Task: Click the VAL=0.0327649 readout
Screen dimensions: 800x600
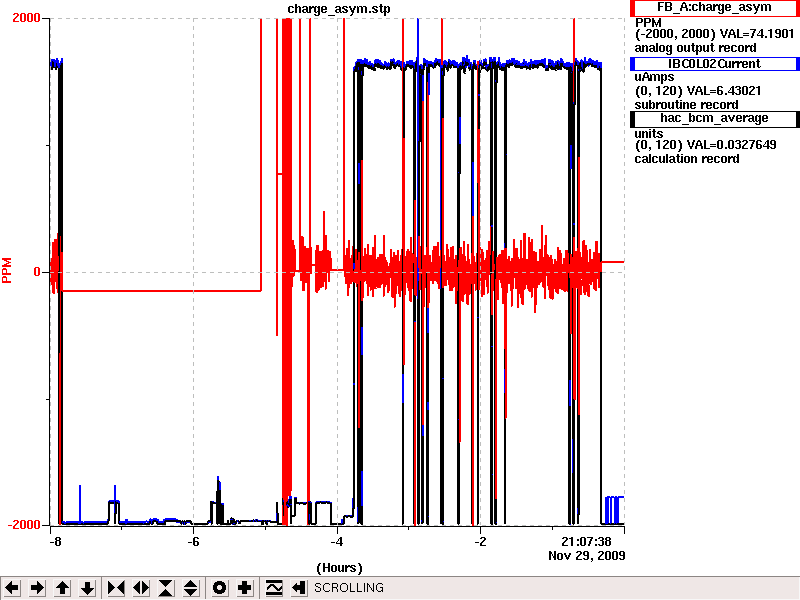Action: tap(732, 145)
